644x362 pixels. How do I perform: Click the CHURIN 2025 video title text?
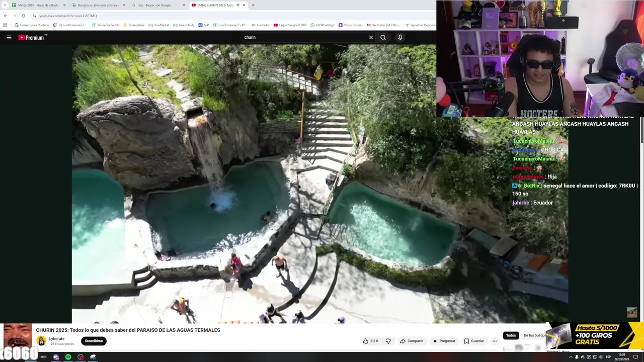click(128, 330)
